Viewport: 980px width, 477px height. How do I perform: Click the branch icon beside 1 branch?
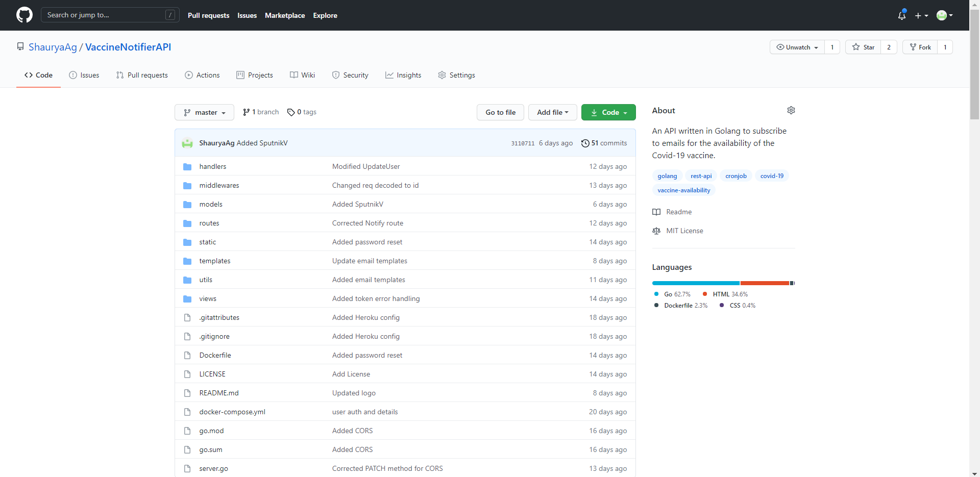[247, 112]
